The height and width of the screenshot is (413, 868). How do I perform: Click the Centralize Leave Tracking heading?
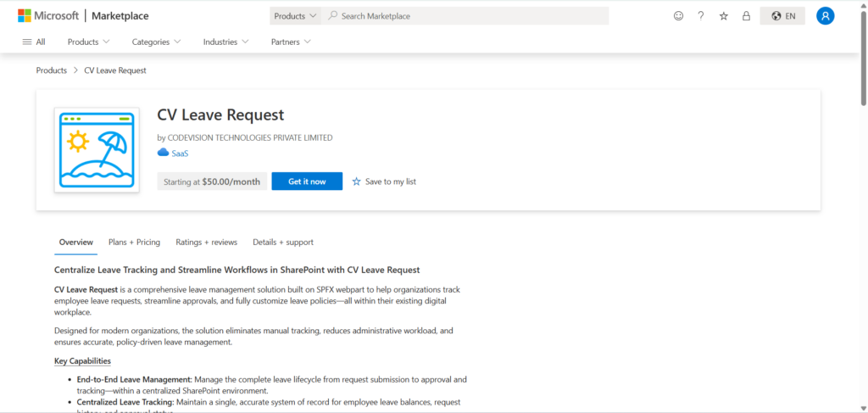(237, 270)
